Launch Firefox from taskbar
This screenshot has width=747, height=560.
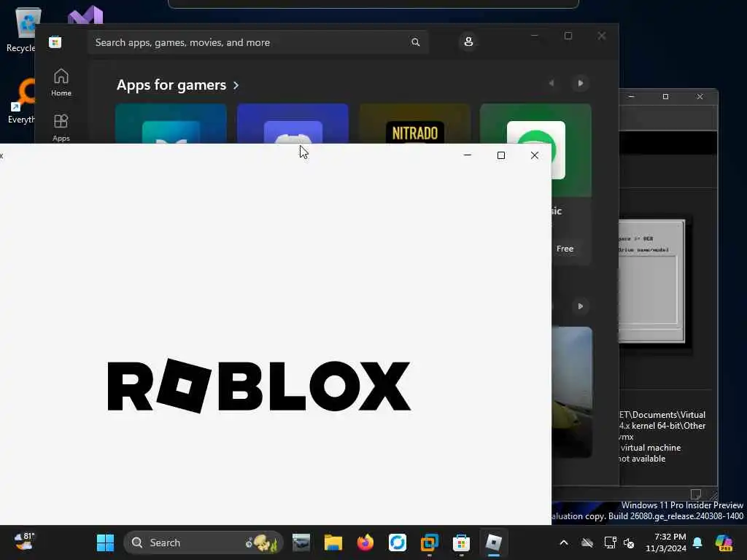pos(365,542)
